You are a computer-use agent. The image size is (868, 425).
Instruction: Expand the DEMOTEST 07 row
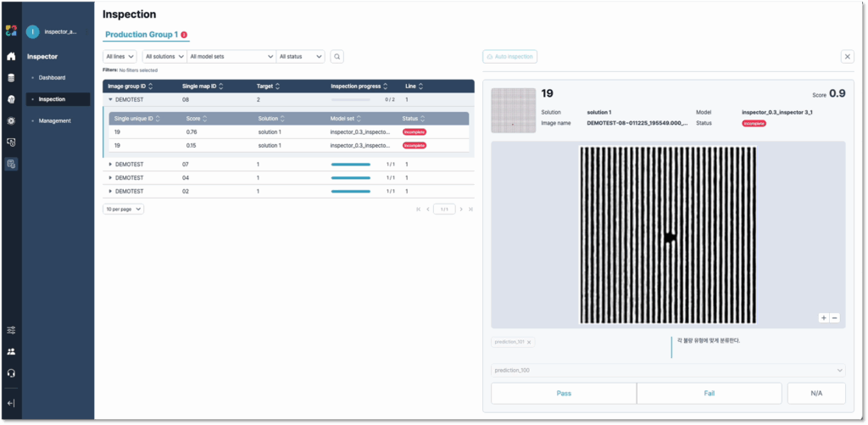pyautogui.click(x=110, y=164)
